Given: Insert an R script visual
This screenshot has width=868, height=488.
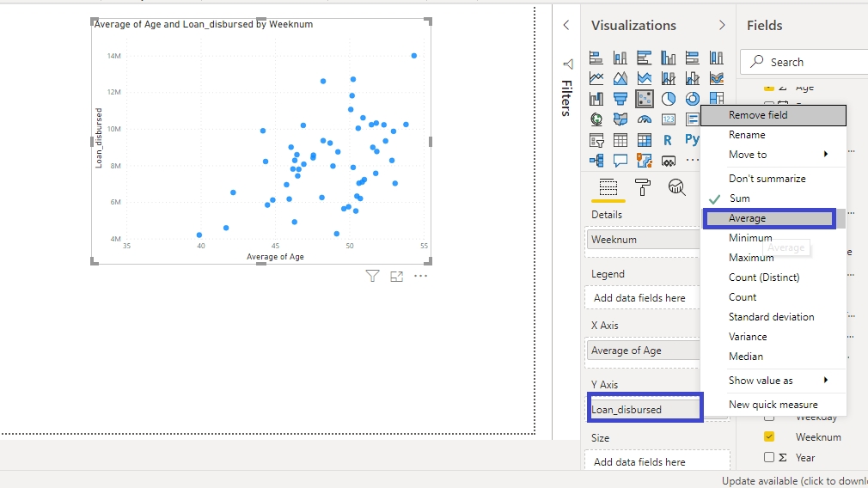Looking at the screenshot, I should pos(668,140).
